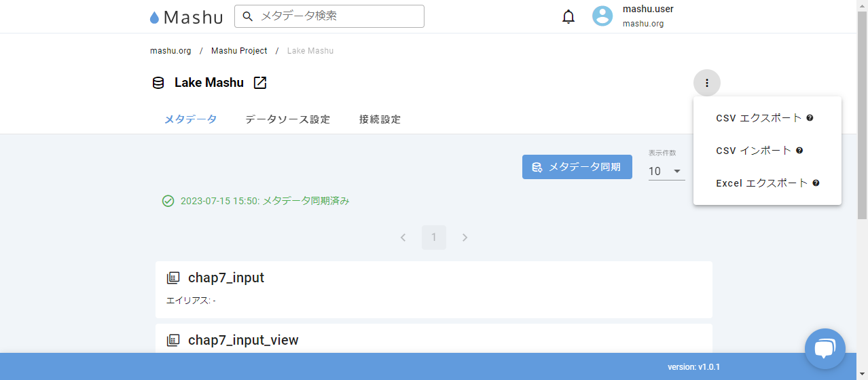Click the Mashu water drop logo

(x=155, y=18)
